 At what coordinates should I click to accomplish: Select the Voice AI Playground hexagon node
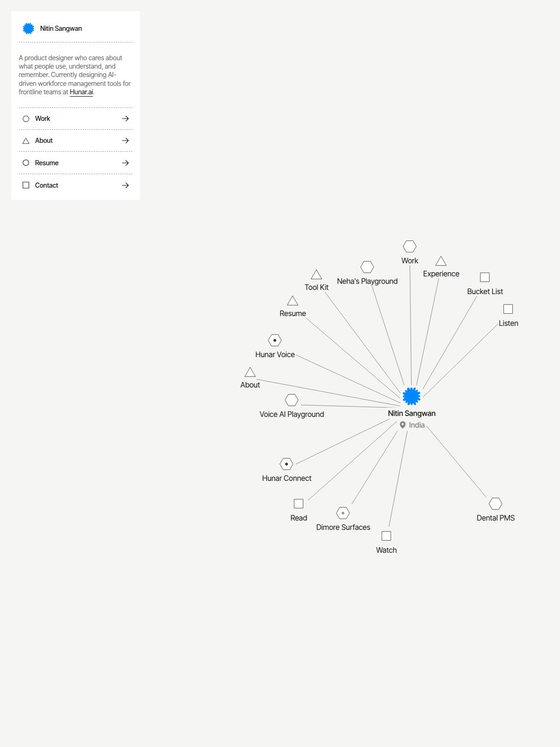pyautogui.click(x=292, y=400)
